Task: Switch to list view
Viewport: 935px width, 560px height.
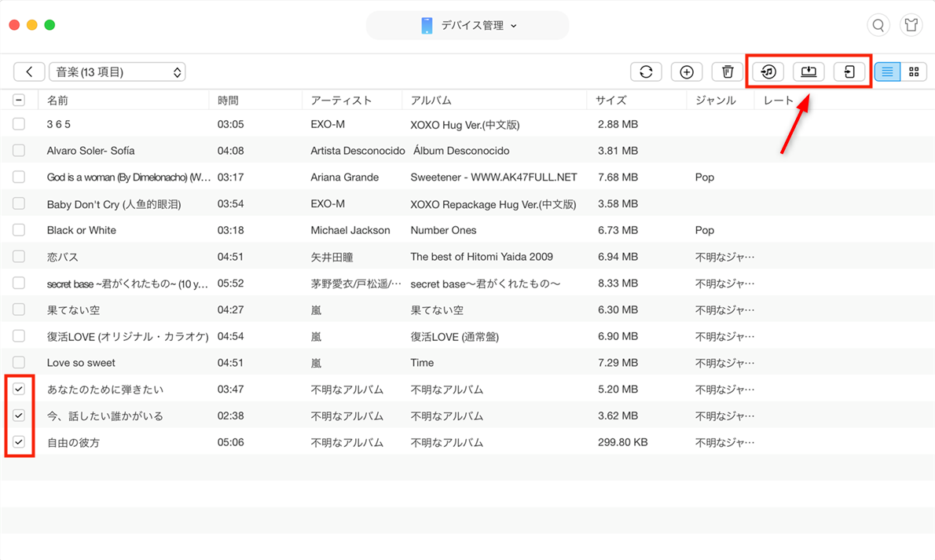Action: [887, 72]
